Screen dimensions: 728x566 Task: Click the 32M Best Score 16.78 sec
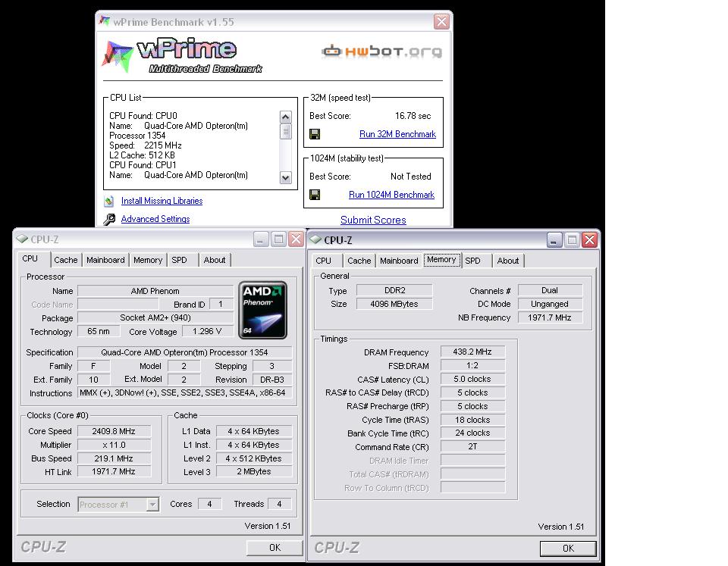[x=413, y=116]
